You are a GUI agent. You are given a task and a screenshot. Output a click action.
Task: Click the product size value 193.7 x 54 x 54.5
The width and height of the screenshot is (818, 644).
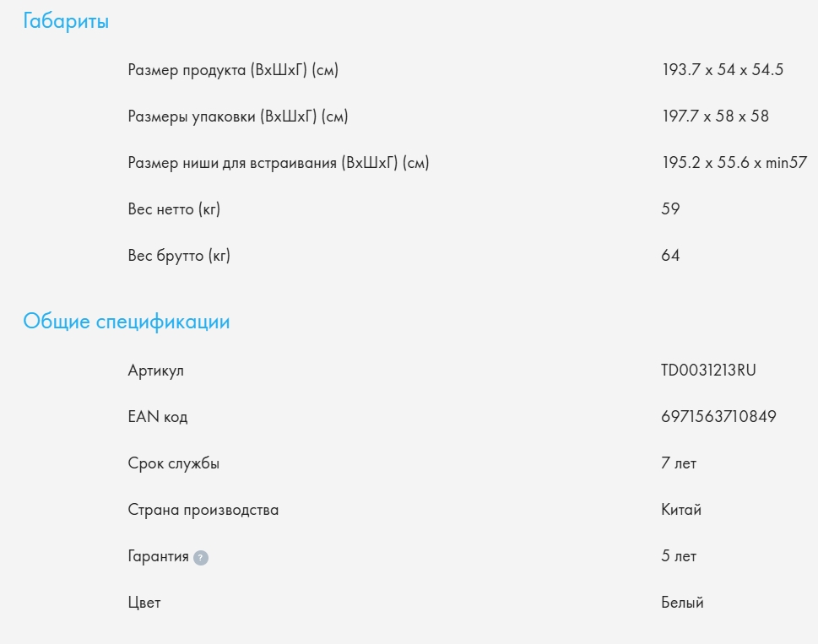[x=723, y=70]
